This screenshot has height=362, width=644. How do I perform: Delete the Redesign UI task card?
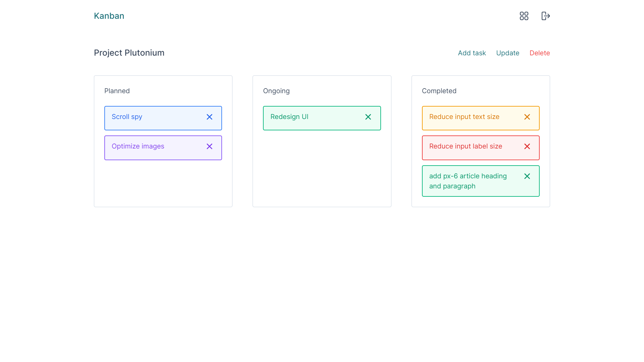[368, 117]
